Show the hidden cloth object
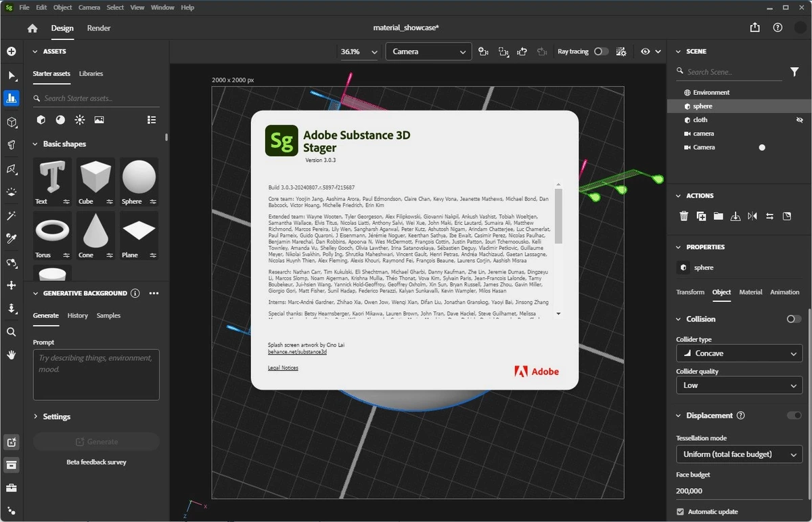Screen dimensions: 812x522 [800, 120]
